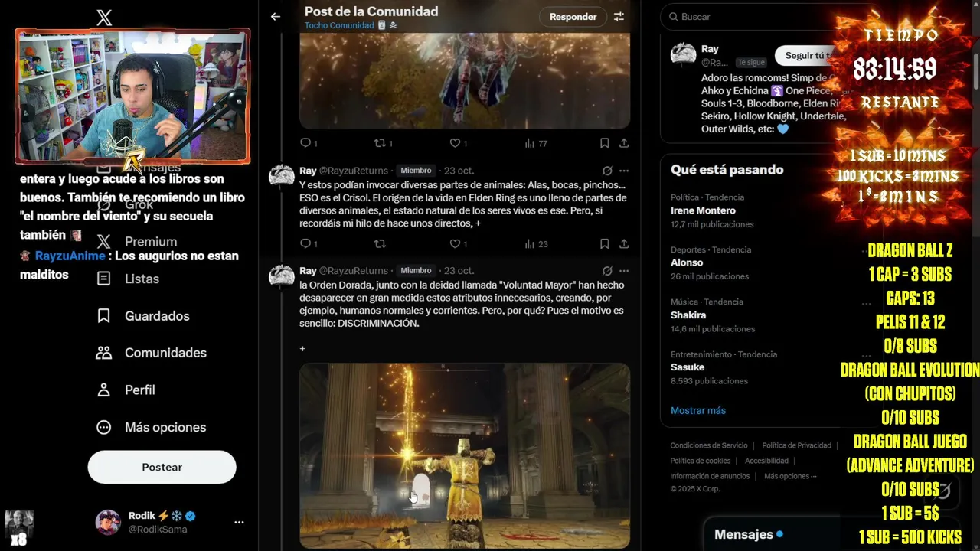Open Listas in the left navigation
980x551 pixels.
coord(129,279)
